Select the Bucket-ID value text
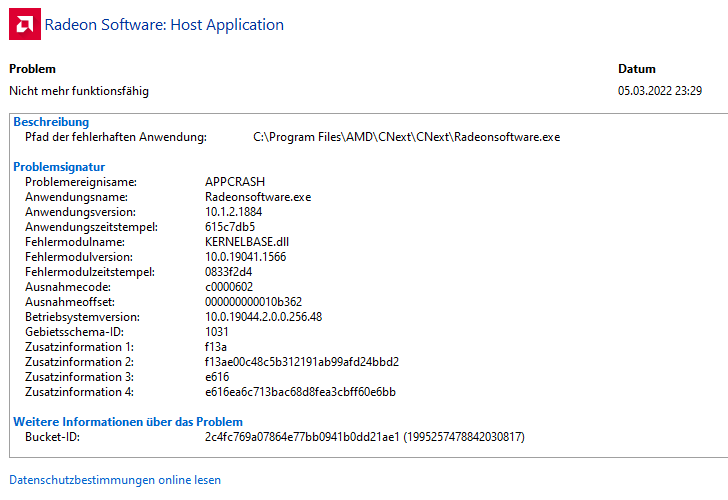Screen dimensions: 728x500 [x=364, y=437]
